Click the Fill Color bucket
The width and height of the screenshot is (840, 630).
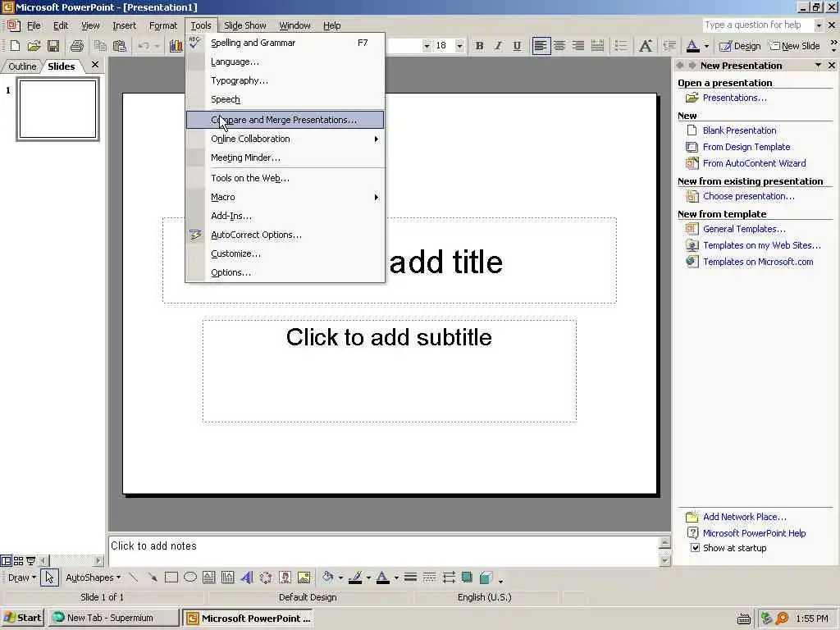(x=327, y=577)
